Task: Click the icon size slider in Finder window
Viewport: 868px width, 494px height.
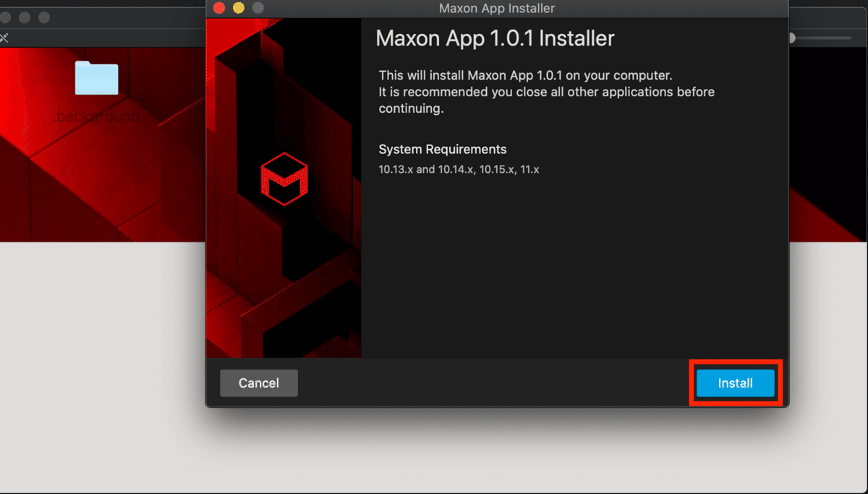Action: 821,38
